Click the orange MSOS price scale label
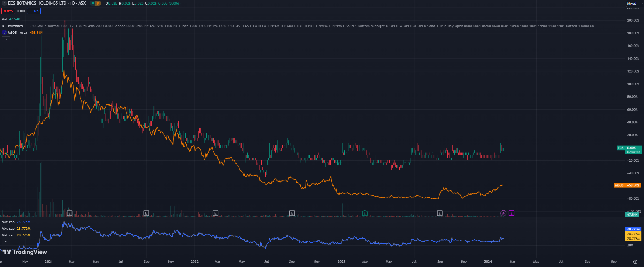Screen dimensions: 644x267 (619, 185)
